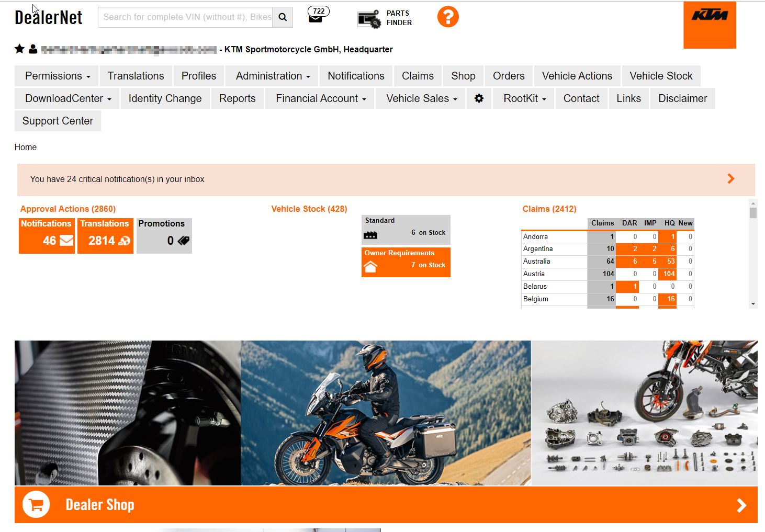This screenshot has height=532, width=765.
Task: Click the IMP column header
Action: [x=650, y=223]
